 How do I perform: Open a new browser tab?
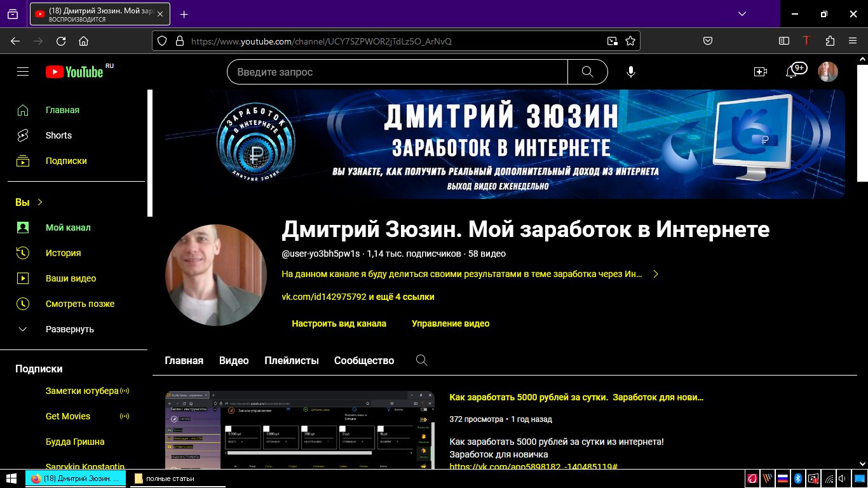184,14
